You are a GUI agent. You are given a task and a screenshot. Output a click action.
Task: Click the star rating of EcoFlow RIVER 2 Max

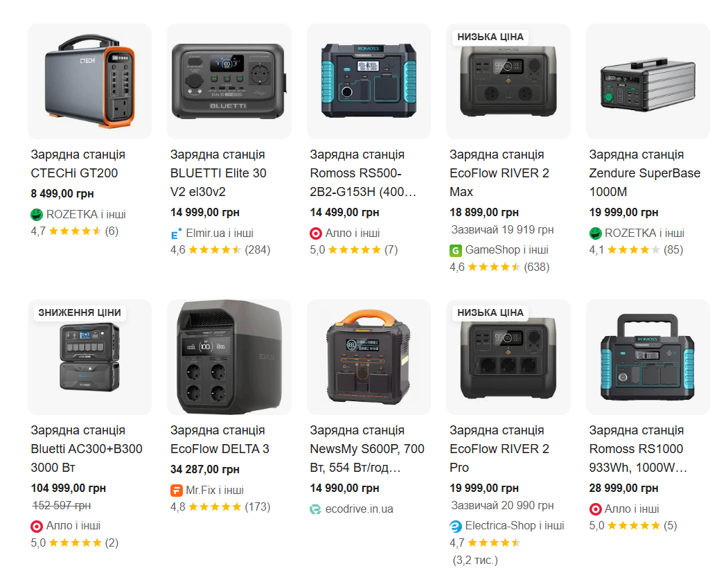pos(494,267)
